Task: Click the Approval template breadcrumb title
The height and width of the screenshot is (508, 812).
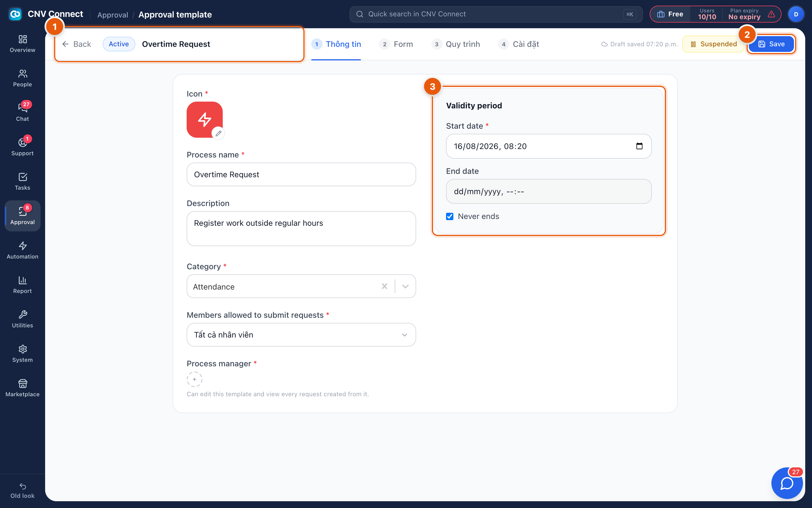Action: (x=175, y=15)
